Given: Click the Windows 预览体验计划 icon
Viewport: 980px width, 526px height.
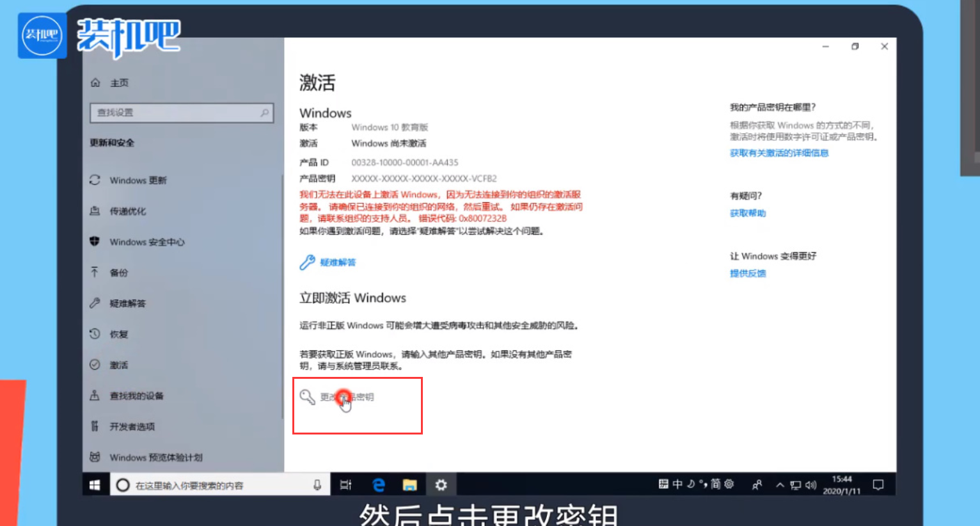Looking at the screenshot, I should click(95, 457).
